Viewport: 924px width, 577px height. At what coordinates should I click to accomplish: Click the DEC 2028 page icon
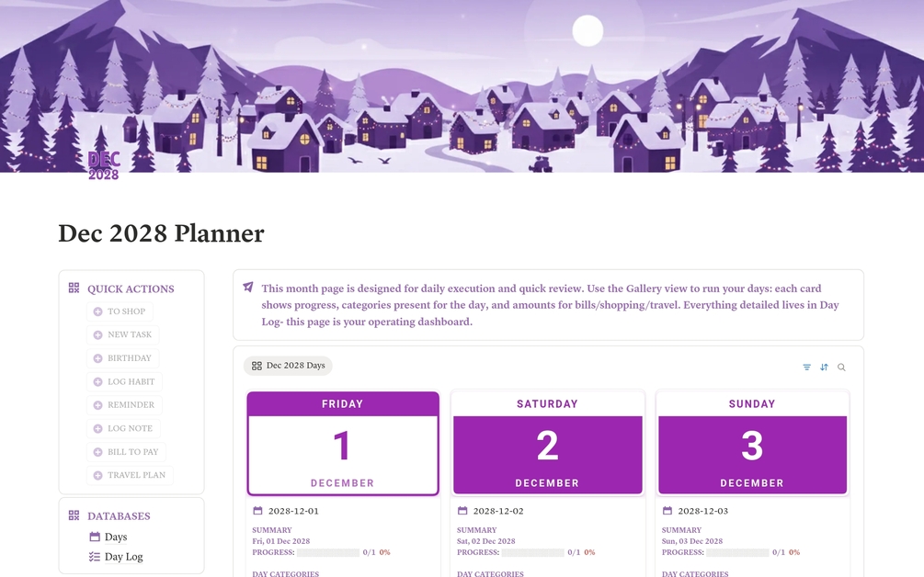[x=104, y=165]
